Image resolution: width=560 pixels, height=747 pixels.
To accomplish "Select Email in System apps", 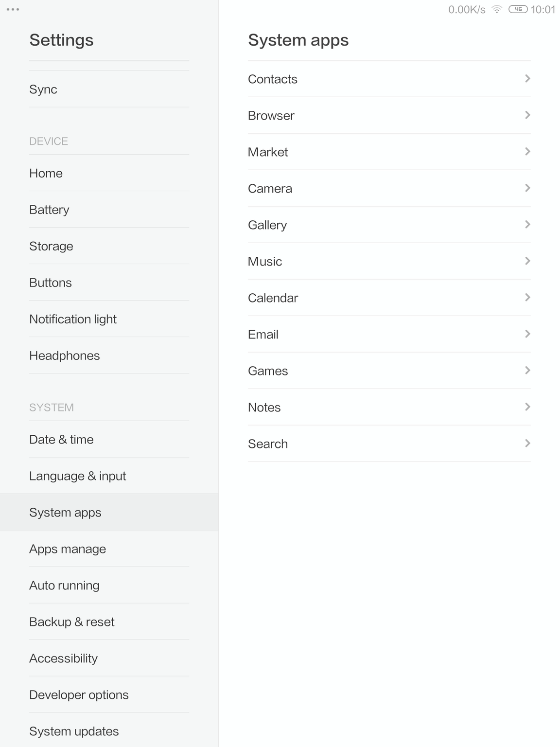I will click(x=263, y=335).
